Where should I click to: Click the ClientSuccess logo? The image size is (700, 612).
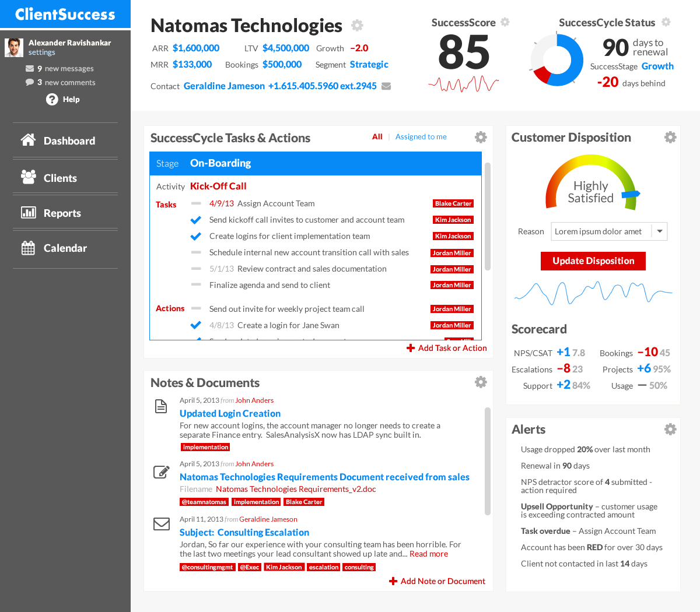point(65,14)
